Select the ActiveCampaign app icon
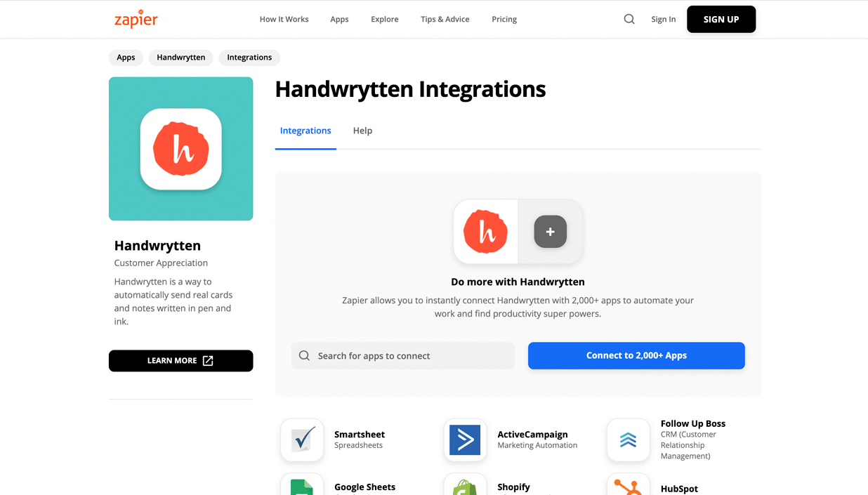This screenshot has width=868, height=495. [x=465, y=440]
